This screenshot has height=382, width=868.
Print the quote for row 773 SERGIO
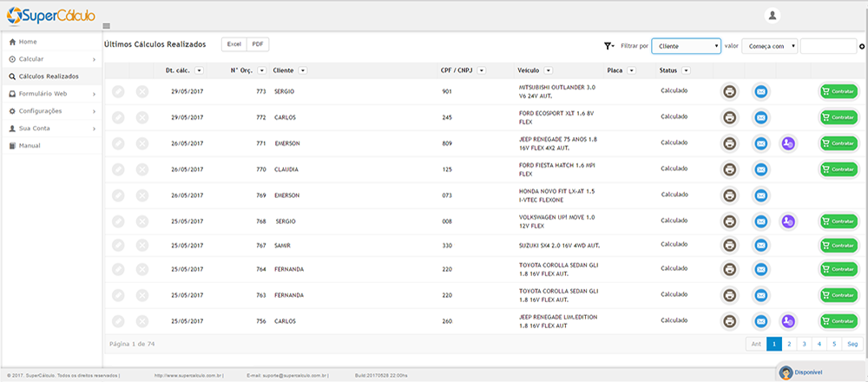(730, 91)
